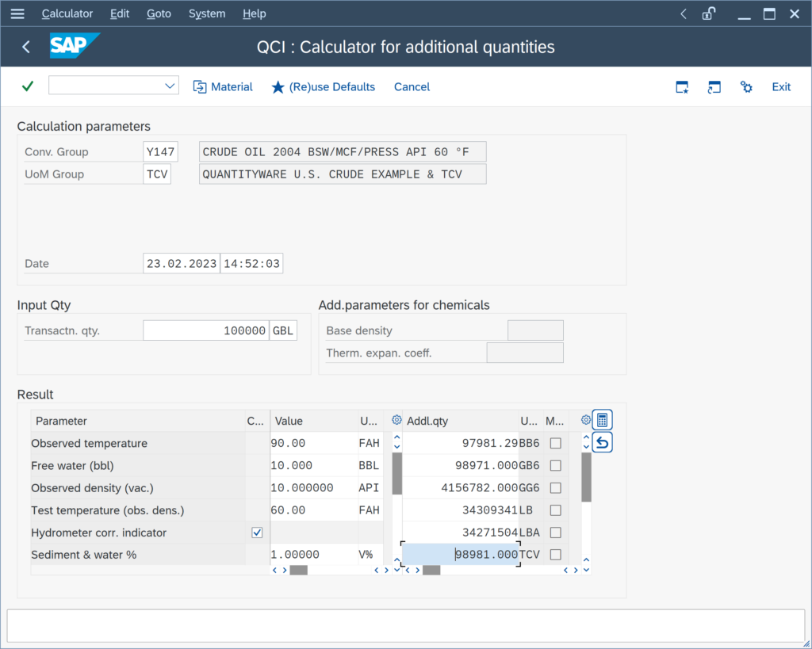Screen dimensions: 812x649
Task: Click the generate shortcut window icon
Action: tap(714, 87)
